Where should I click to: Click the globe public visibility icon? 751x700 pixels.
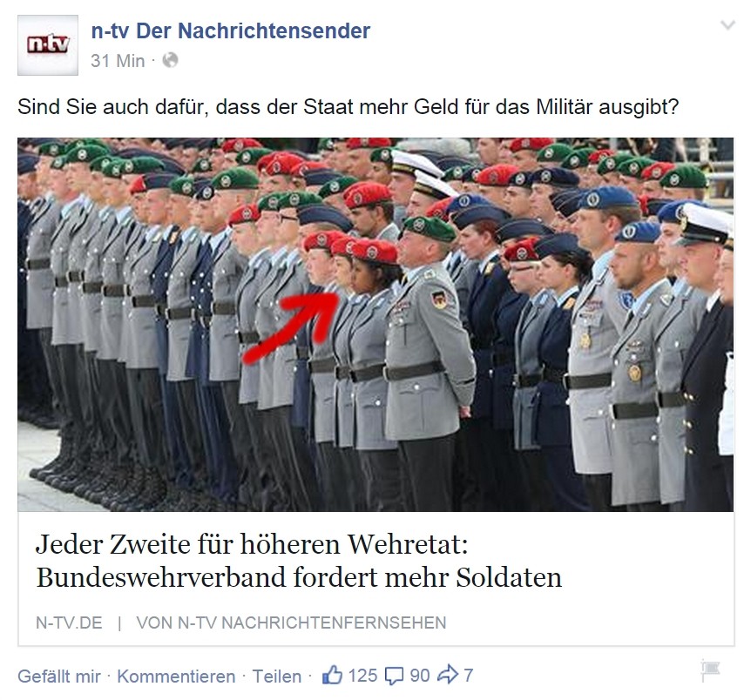tap(170, 60)
